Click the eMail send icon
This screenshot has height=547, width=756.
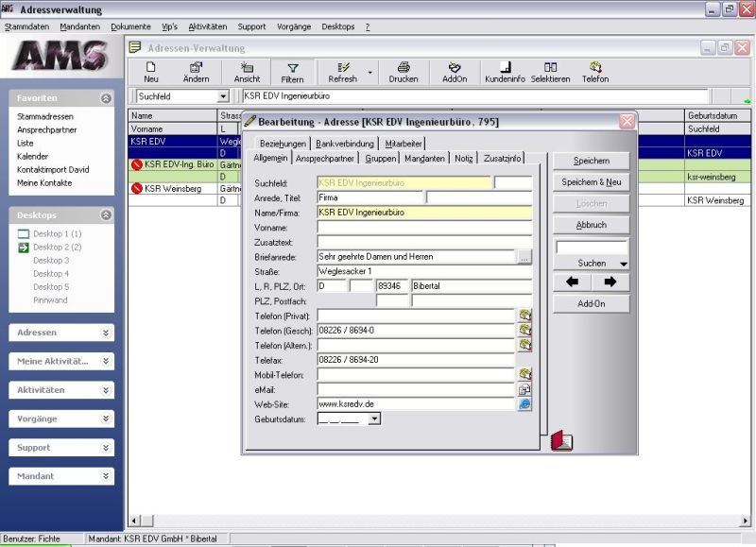524,389
